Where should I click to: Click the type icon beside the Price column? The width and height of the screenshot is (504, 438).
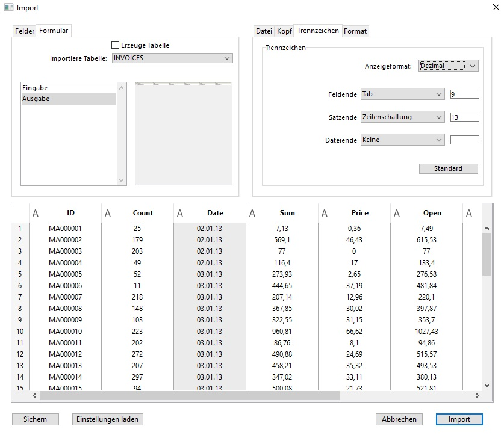(x=325, y=213)
